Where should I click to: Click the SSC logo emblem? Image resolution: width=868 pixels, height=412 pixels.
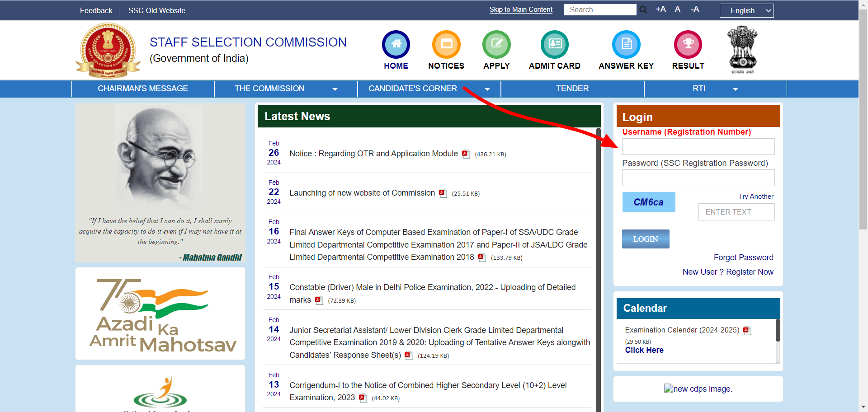click(x=108, y=50)
